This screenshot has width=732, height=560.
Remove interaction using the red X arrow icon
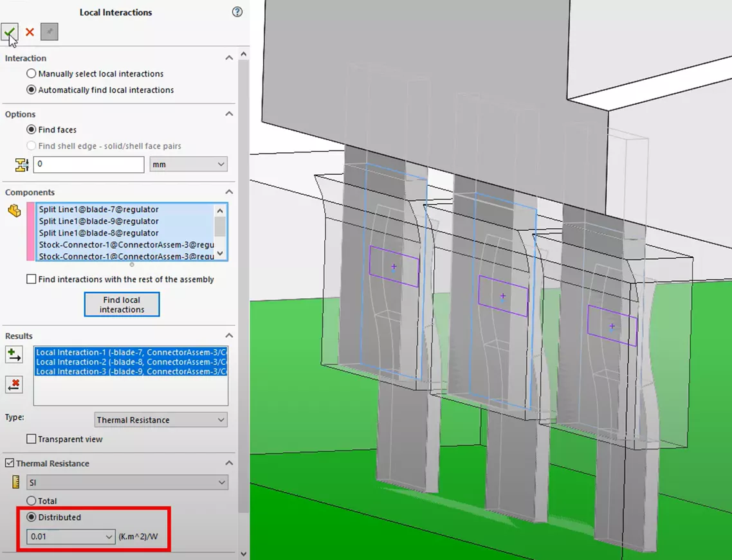[14, 384]
